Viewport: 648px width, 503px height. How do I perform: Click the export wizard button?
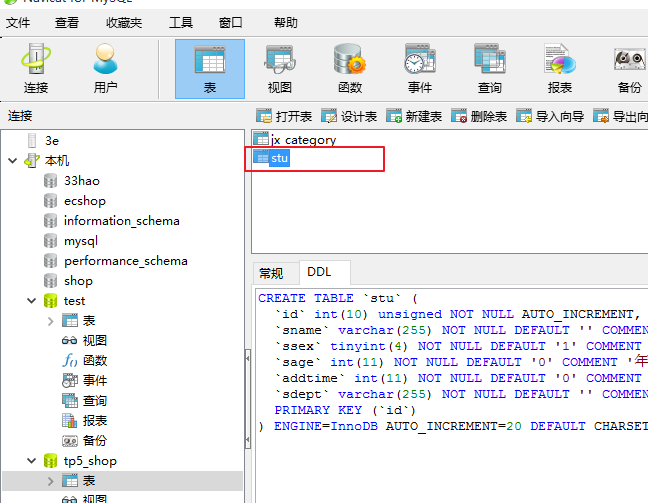620,117
